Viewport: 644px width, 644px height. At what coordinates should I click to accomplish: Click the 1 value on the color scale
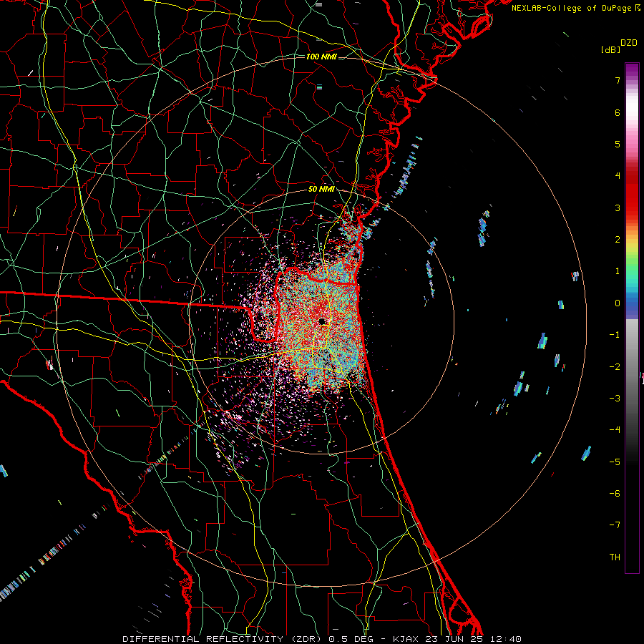618,271
